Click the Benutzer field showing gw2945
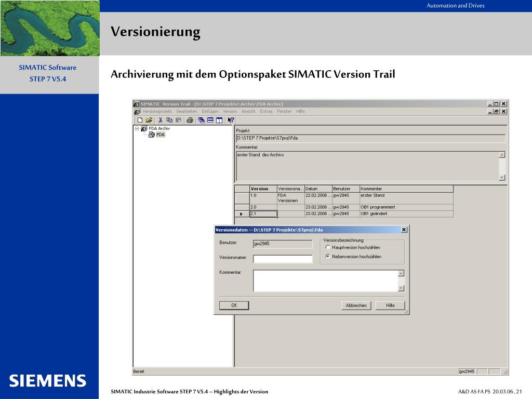Viewport: 532px width, 399px height. pos(283,244)
